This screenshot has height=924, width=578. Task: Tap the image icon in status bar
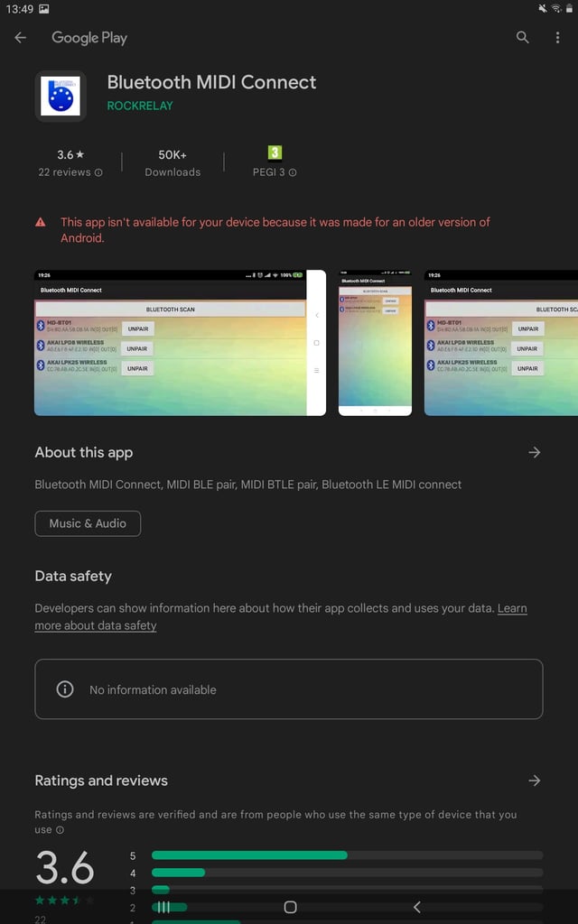(43, 9)
